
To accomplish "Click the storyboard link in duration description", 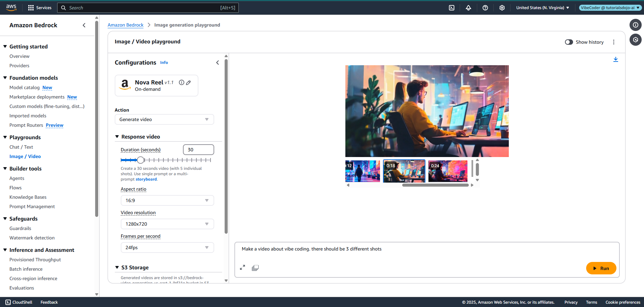I will [146, 179].
